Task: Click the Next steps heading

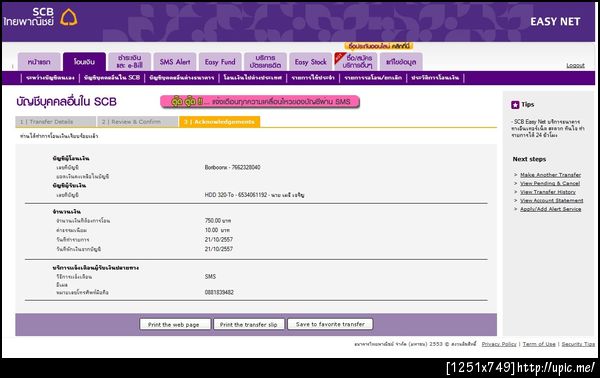Action: coord(529,159)
